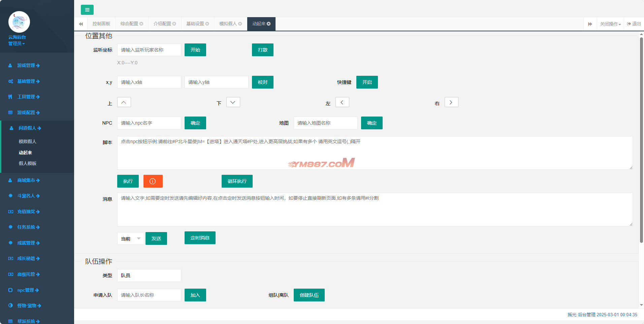Click the 循环执行 button

pos(237,181)
